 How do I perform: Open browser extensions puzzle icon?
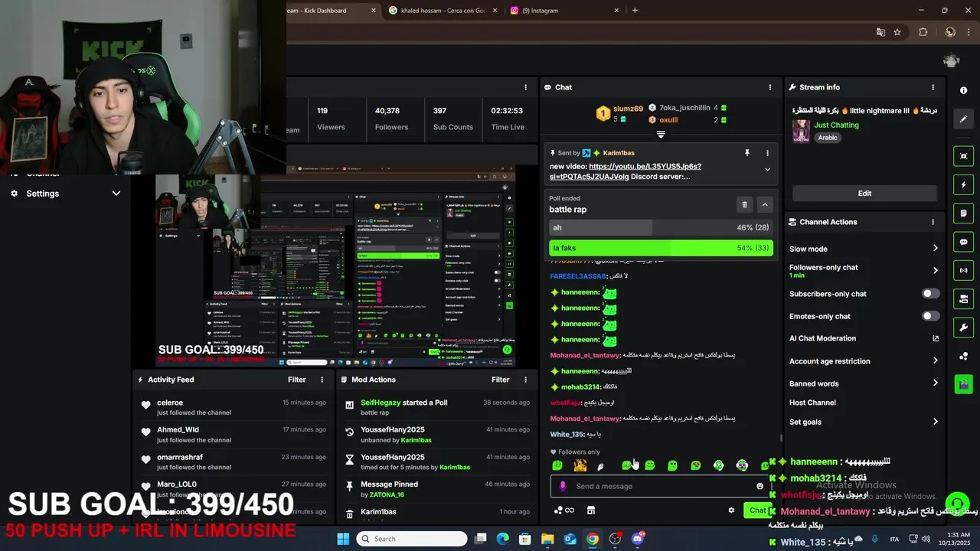(x=923, y=32)
